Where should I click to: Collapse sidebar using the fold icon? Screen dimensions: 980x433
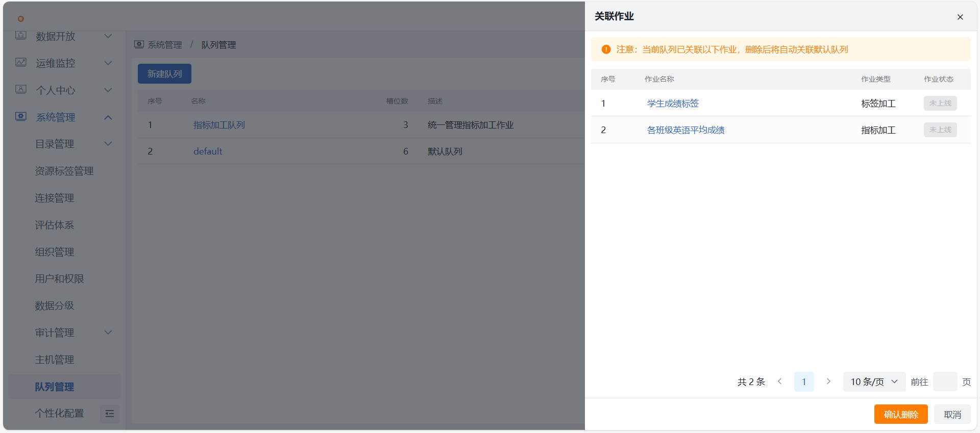(109, 414)
